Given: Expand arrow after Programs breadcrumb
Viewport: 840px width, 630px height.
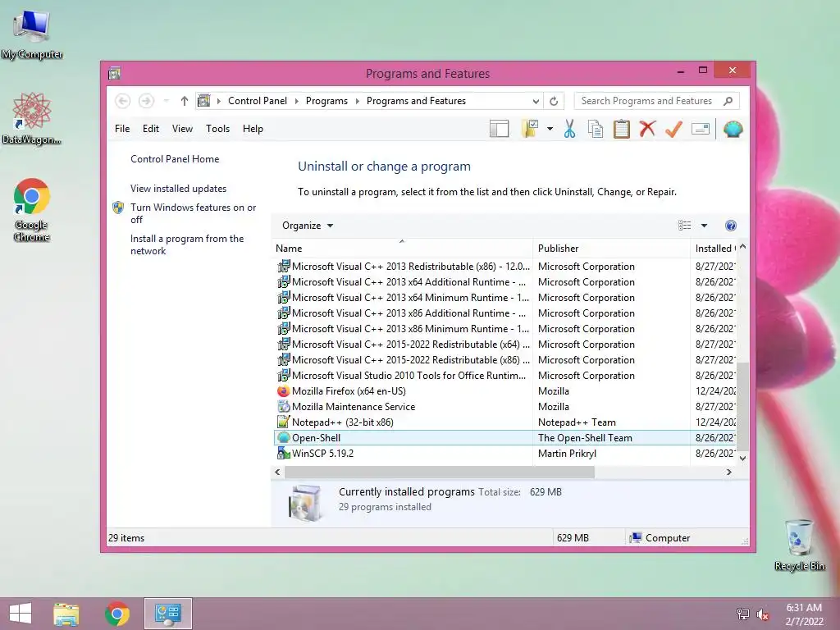Looking at the screenshot, I should tap(358, 101).
